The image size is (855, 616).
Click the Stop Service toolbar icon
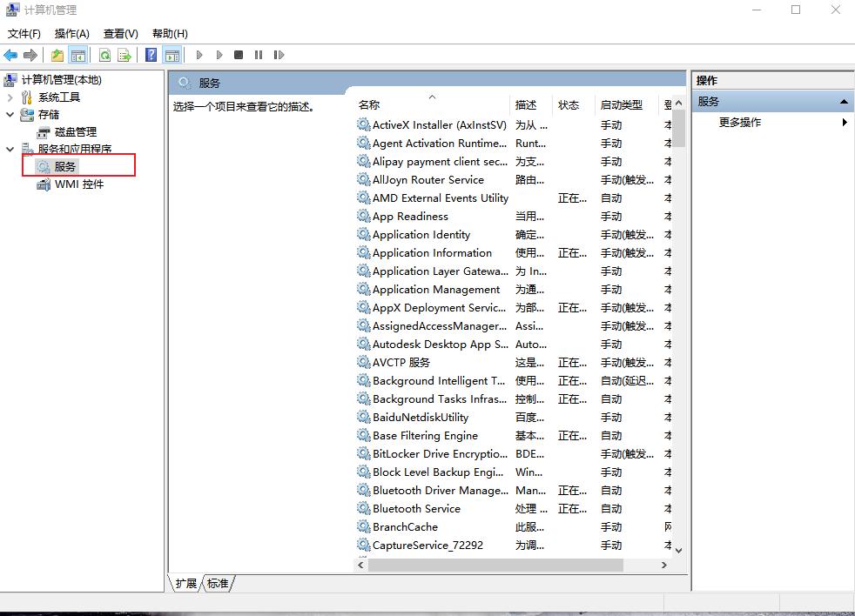coord(238,55)
